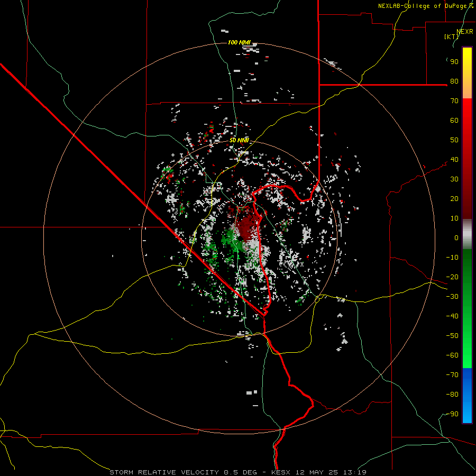The image size is (476, 476).
Task: Click the 30 value on velocity scale
Action: [x=454, y=179]
